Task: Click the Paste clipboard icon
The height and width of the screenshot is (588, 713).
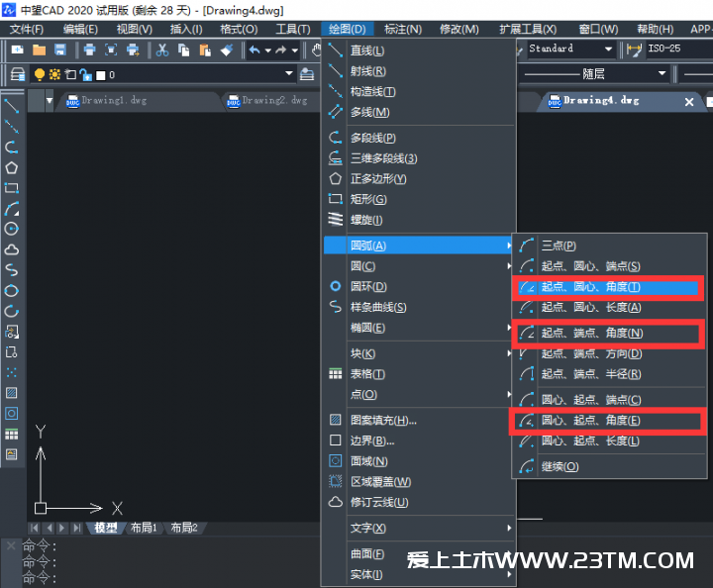Action: (205, 49)
